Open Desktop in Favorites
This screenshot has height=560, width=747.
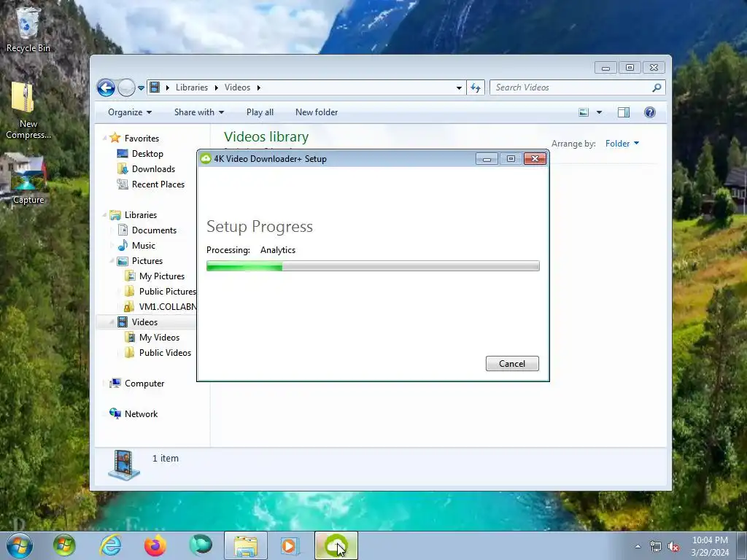click(147, 154)
